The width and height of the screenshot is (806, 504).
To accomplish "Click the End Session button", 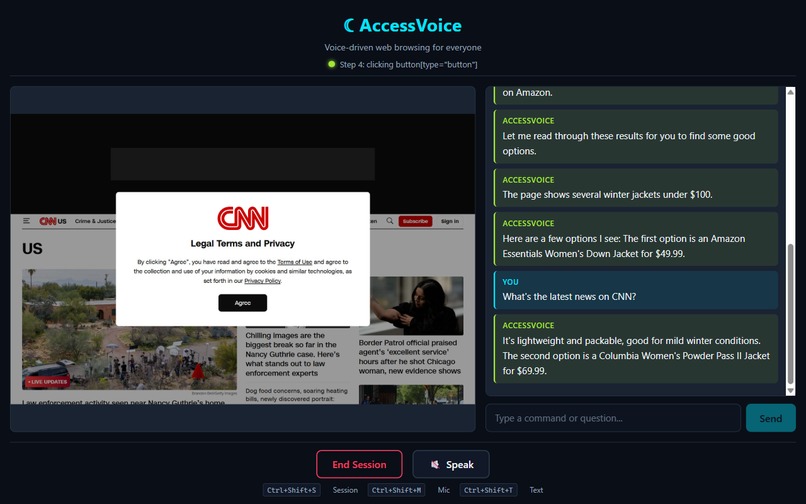I will tap(359, 464).
